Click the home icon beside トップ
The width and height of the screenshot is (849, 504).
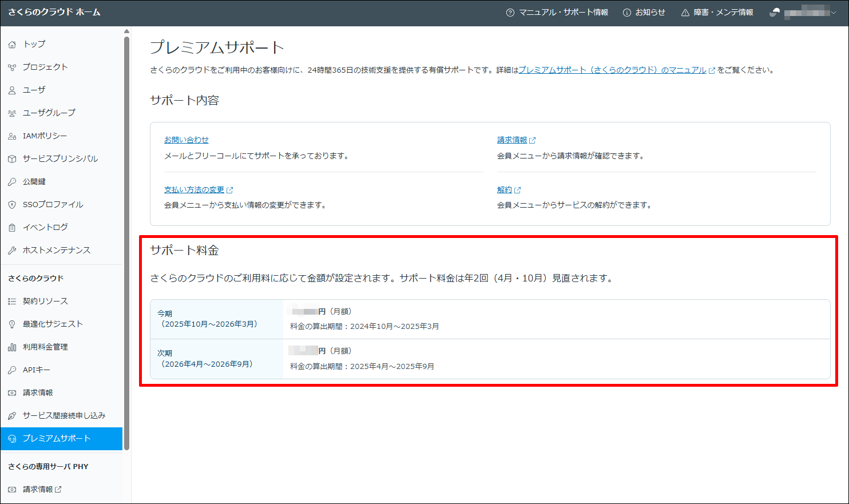(x=12, y=45)
